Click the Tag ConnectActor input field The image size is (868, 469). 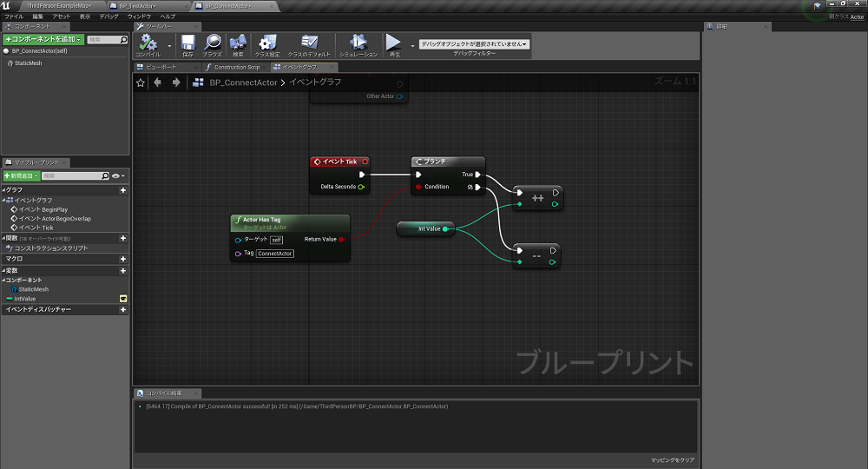(x=275, y=254)
